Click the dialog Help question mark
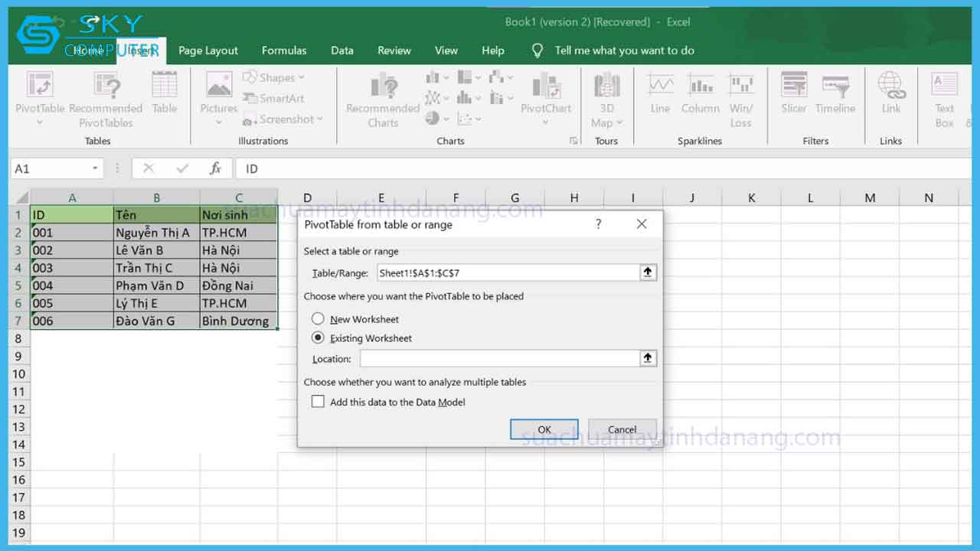 [598, 224]
